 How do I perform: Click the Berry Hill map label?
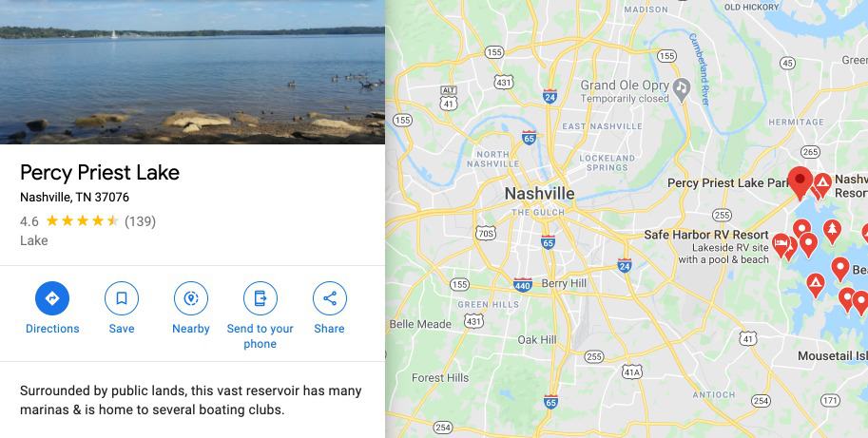pos(564,283)
